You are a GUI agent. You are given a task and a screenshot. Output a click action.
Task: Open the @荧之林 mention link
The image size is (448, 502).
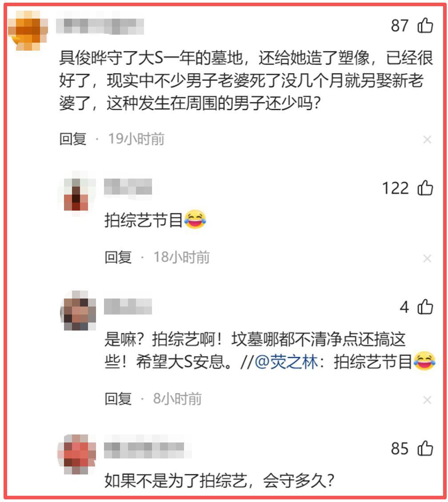286,363
